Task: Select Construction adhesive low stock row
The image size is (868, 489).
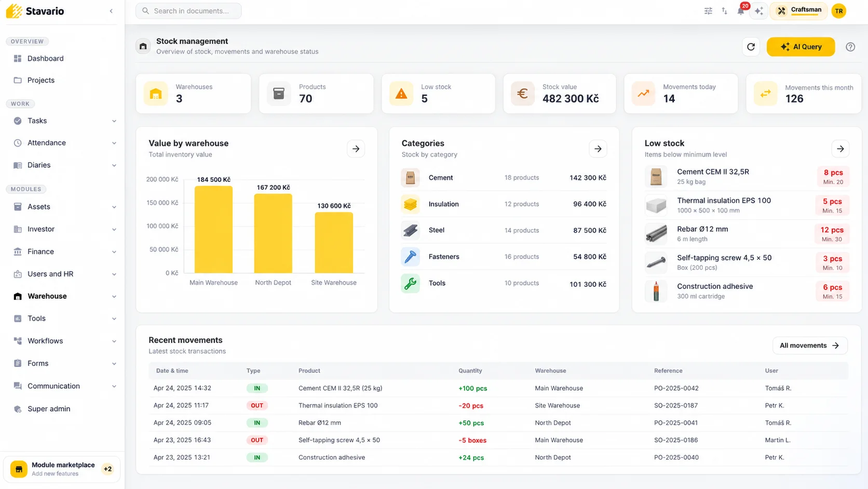Action: (x=748, y=291)
